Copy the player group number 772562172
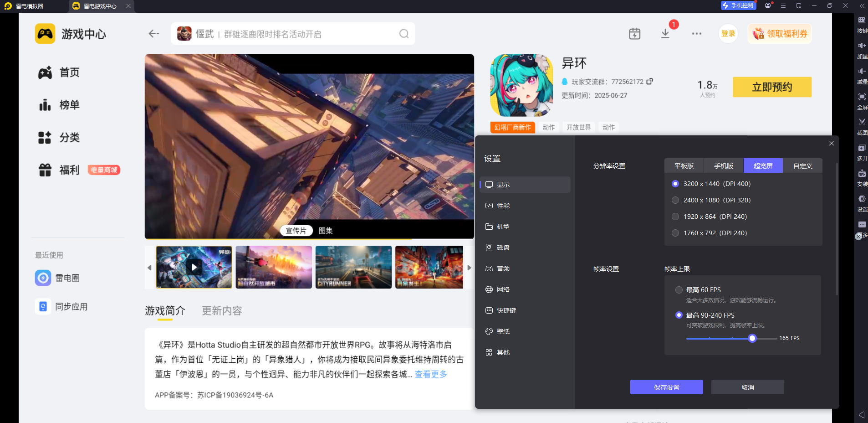 (650, 82)
